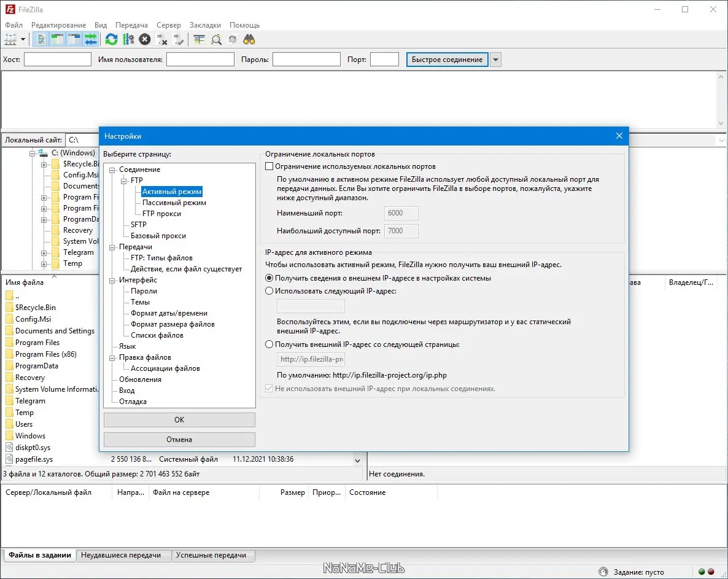This screenshot has width=728, height=579.
Task: Open directory listing filters icon
Action: pos(199,39)
